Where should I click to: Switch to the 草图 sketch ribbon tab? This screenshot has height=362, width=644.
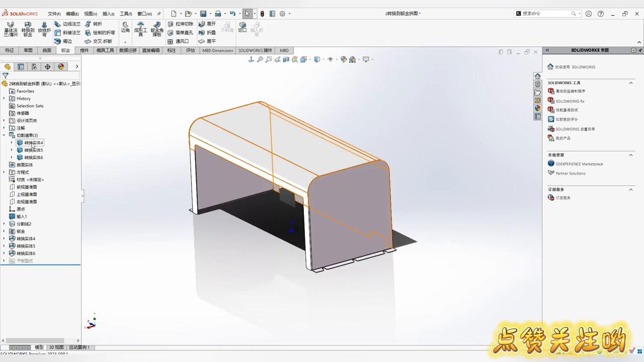[28, 50]
